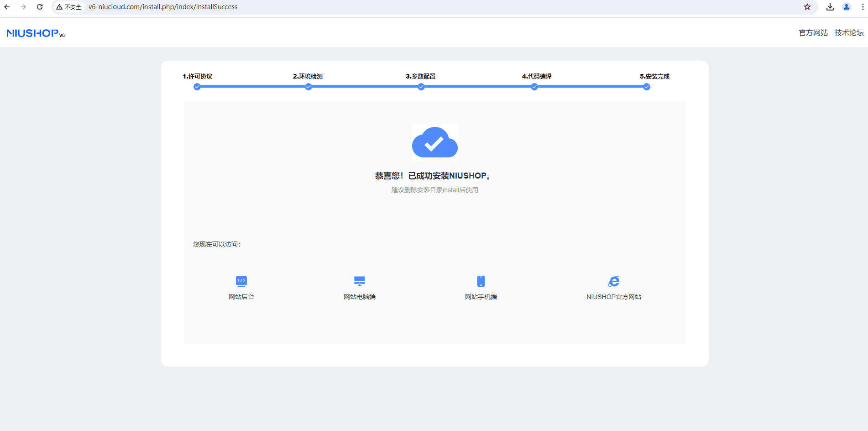This screenshot has height=431, width=868.
Task: Open the browser profile avatar
Action: [x=847, y=7]
